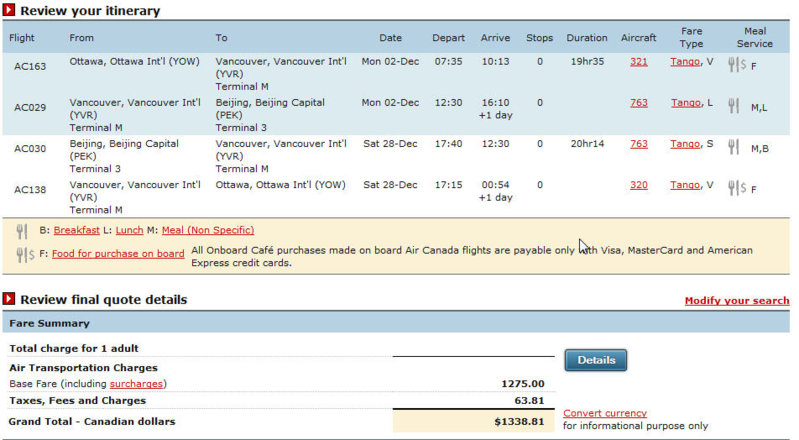Open the Convert currency link
Viewport: 799px width, 440px height.
604,413
